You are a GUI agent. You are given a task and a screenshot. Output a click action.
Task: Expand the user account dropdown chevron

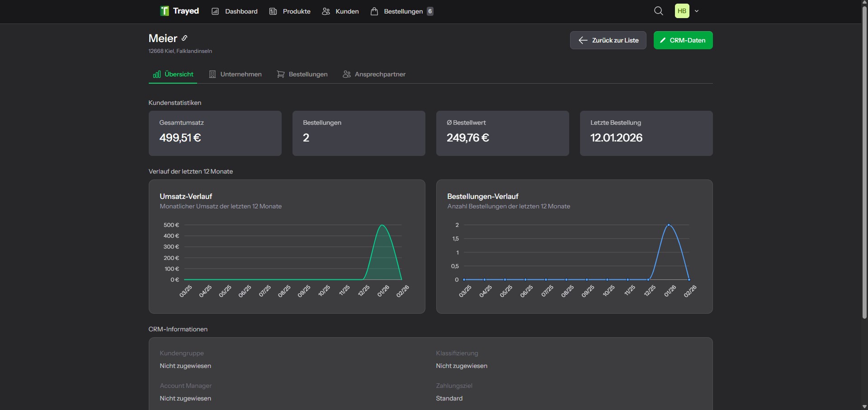point(697,11)
